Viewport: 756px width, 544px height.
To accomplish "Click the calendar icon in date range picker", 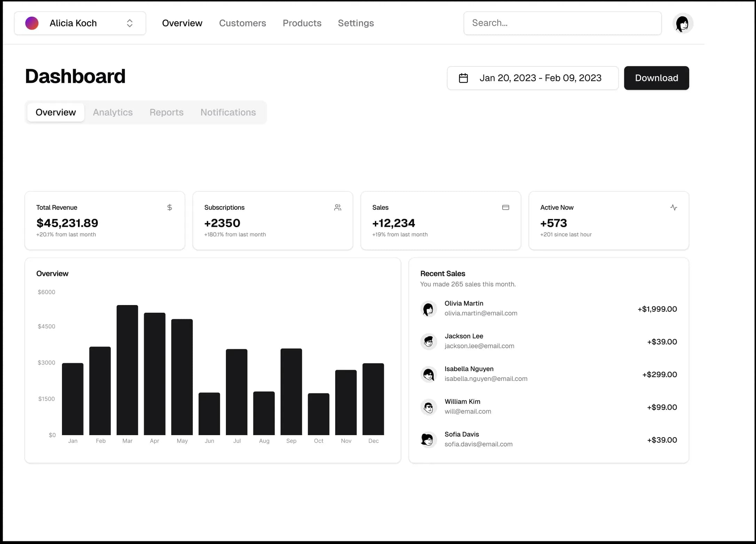I will (463, 78).
